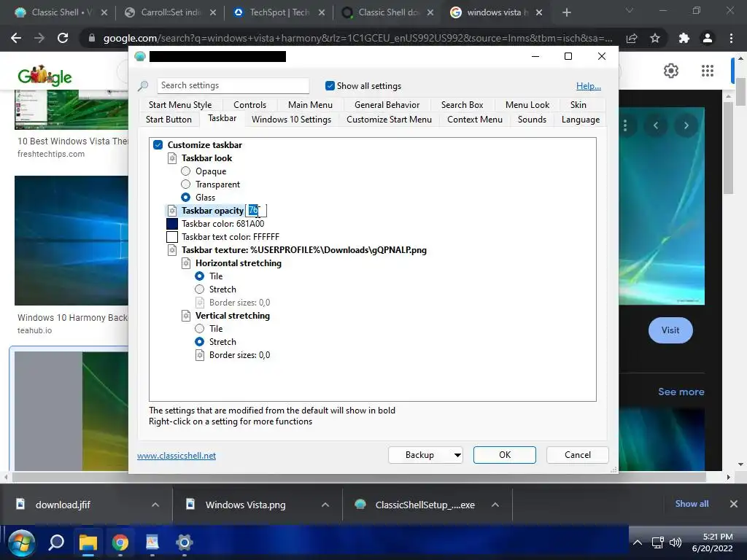Screen dimensions: 747x560
Task: Click Cancel button in dialog
Action: coord(578,455)
